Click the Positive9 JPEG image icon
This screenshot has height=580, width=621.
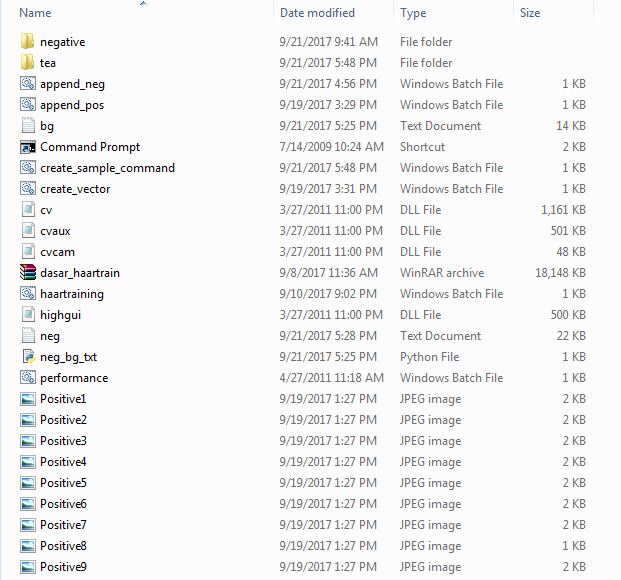pos(28,567)
